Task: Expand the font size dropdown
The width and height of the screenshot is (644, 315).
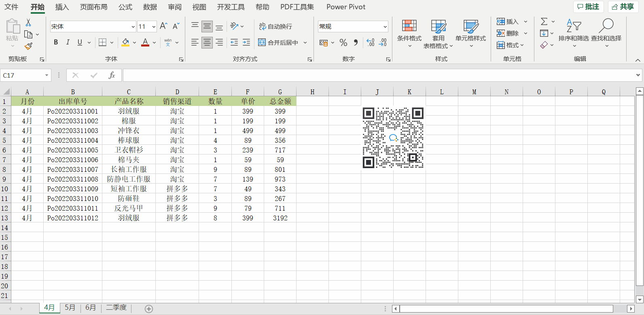Action: pos(154,27)
